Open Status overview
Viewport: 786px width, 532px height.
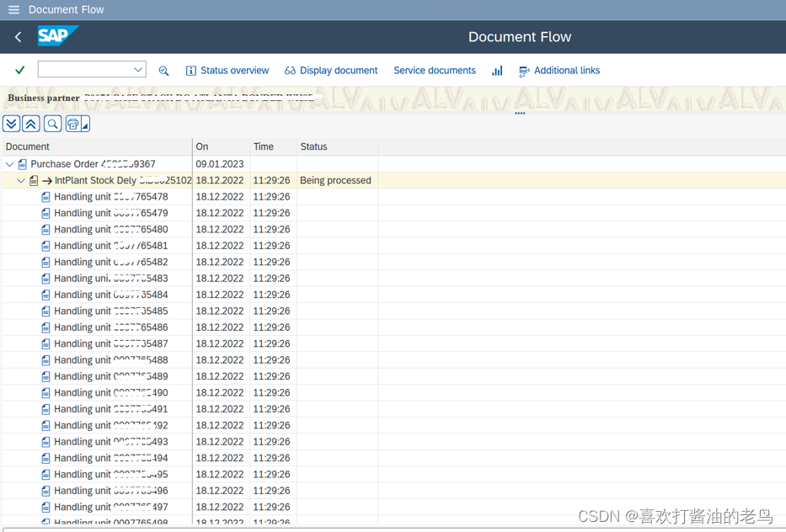pos(227,71)
